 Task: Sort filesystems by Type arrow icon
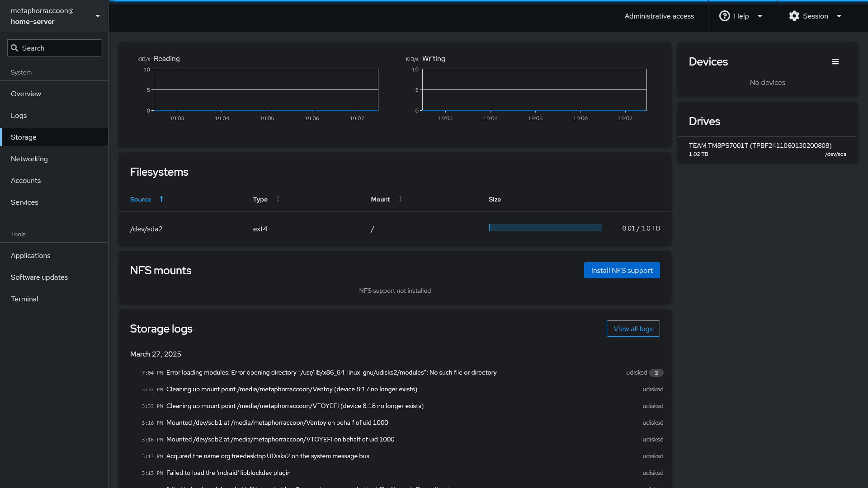pyautogui.click(x=278, y=199)
